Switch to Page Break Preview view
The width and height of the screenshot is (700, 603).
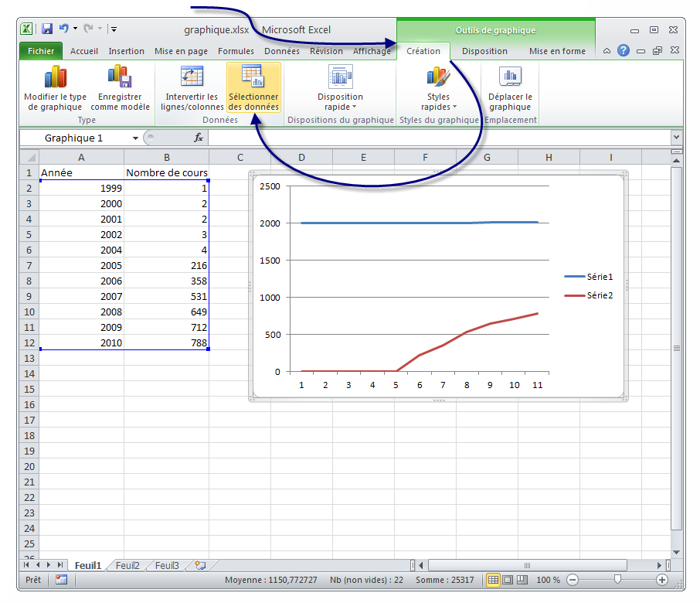523,580
